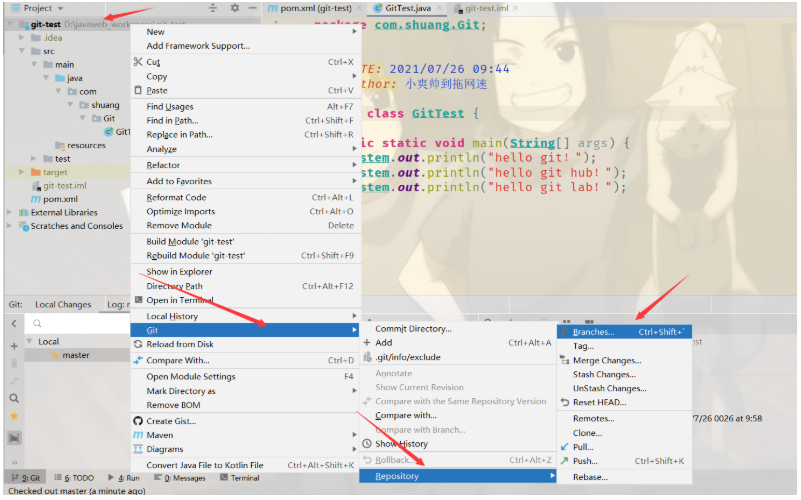Screen dimensions: 801x500
Task: Click the GitHub Create Gist icon
Action: coord(138,421)
